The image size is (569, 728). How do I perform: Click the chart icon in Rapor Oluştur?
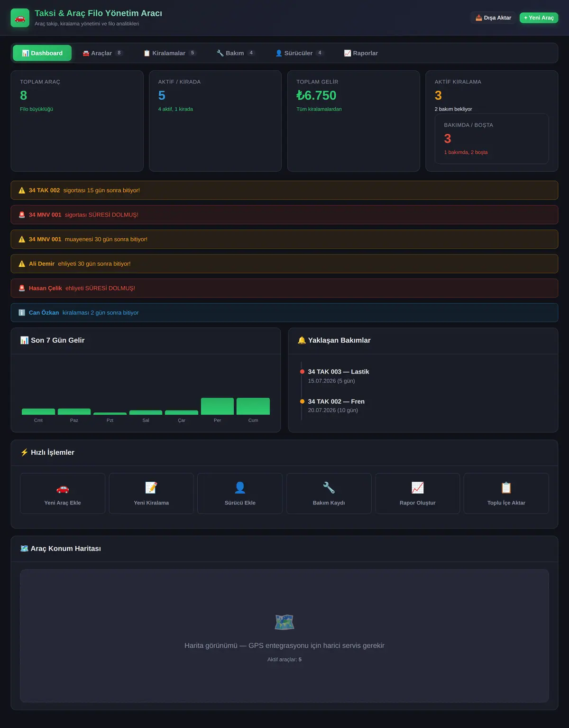pos(417,488)
